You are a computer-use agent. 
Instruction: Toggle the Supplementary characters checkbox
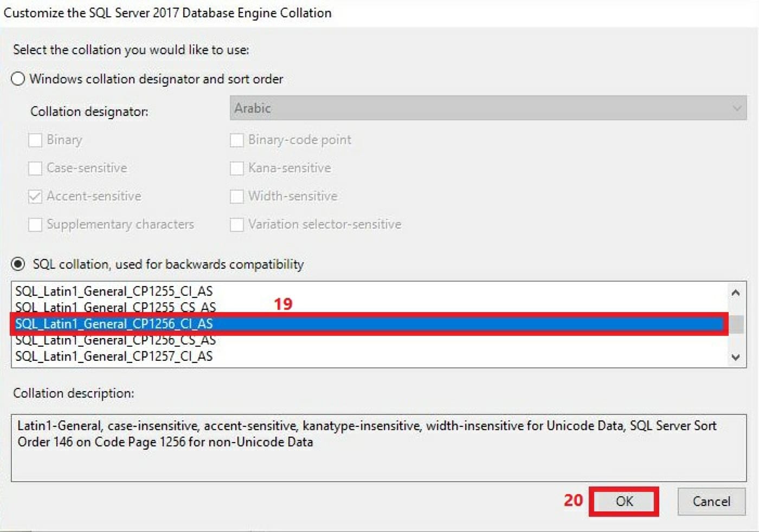[35, 225]
